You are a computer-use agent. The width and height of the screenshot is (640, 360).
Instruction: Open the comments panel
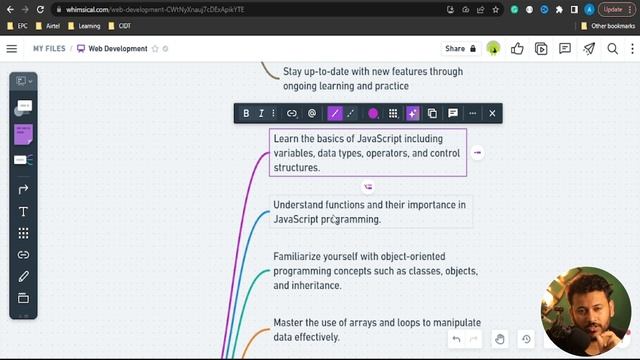pos(565,49)
